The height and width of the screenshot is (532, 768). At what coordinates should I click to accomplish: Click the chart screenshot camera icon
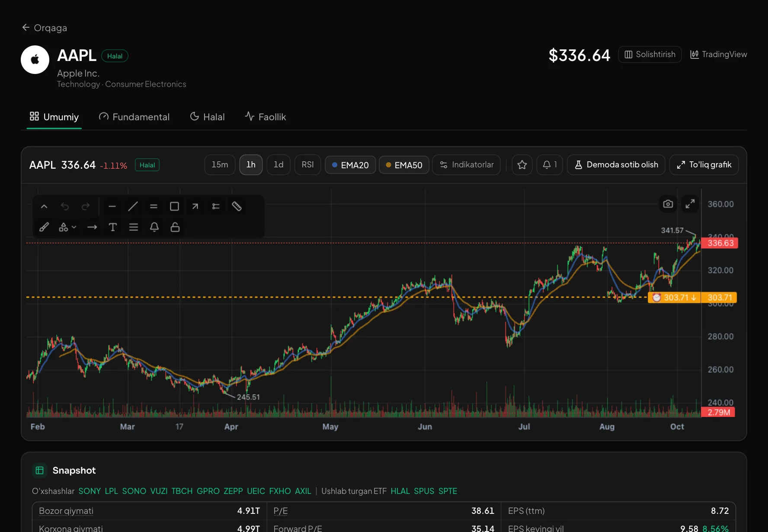[668, 204]
